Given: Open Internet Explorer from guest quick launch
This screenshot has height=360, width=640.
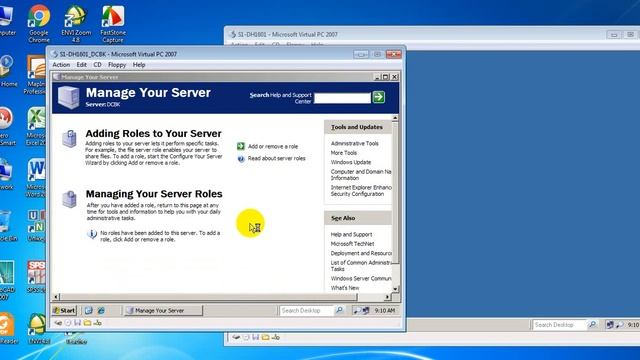Looking at the screenshot, I should pos(101,311).
